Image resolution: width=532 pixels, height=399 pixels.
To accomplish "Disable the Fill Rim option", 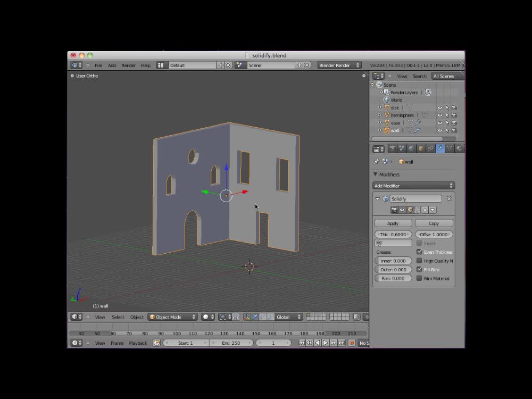I will point(420,269).
